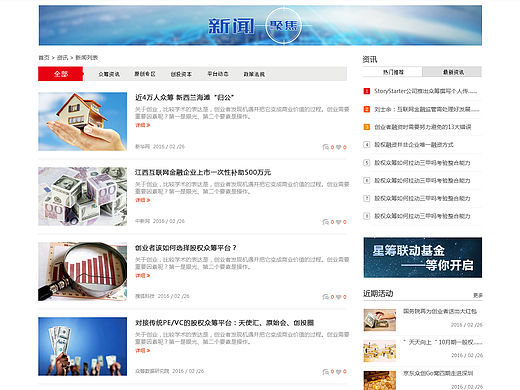Click the comment icon on the 江西互联网金融 article
Image resolution: width=520 pixels, height=390 pixels.
click(x=325, y=222)
